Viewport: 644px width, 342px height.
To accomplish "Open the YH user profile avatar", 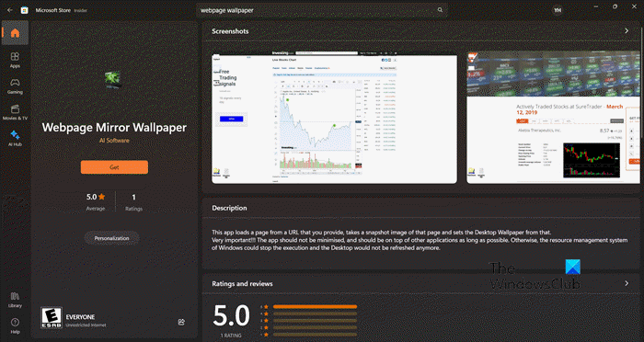I will [558, 10].
